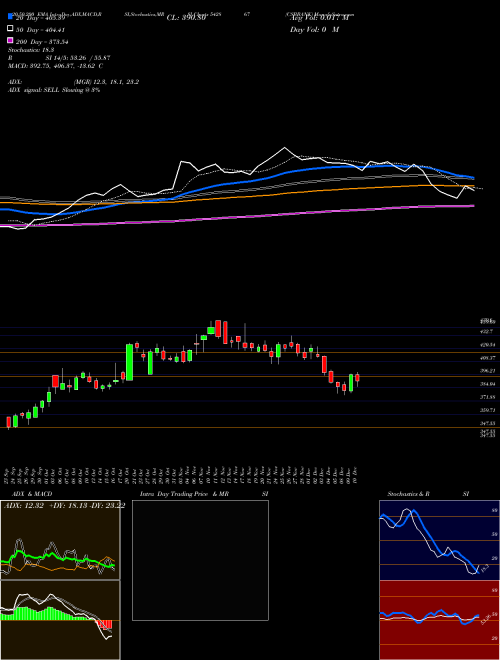
Task: Click the 359.71 price axis label
Action: (487, 410)
